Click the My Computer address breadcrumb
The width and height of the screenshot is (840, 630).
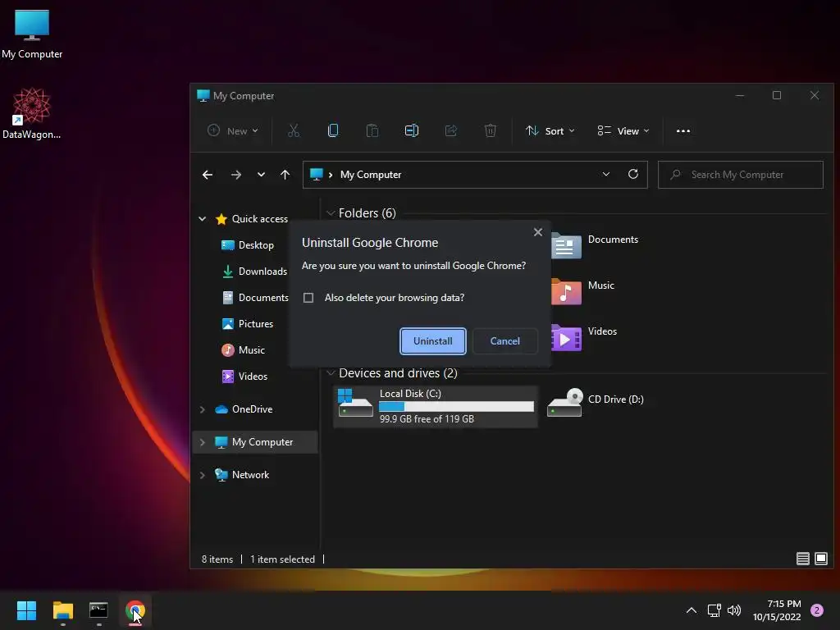click(371, 175)
